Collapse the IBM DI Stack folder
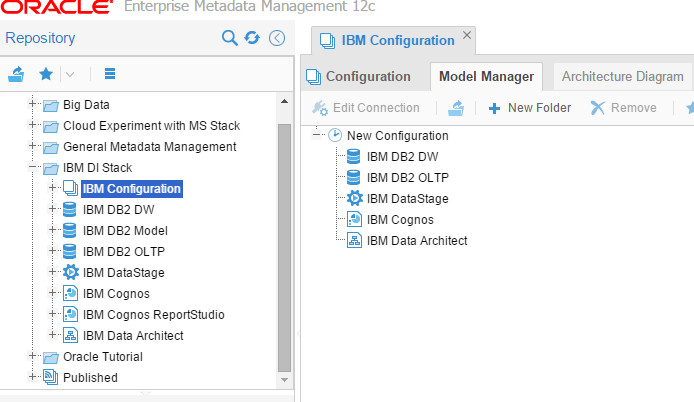Viewport: 694px width, 402px height. (32, 167)
